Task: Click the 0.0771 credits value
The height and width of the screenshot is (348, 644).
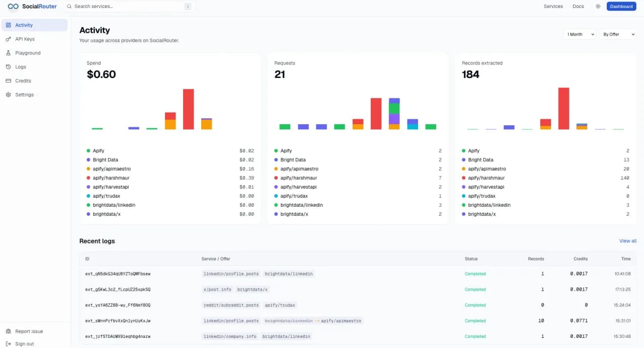Action: click(x=579, y=321)
